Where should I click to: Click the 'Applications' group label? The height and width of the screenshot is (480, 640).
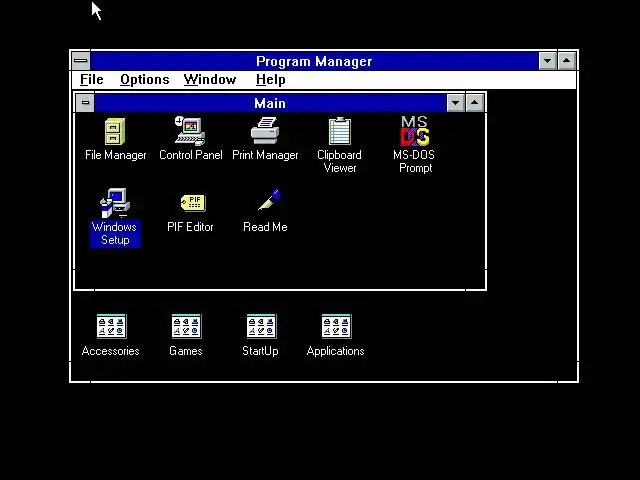[x=336, y=351]
